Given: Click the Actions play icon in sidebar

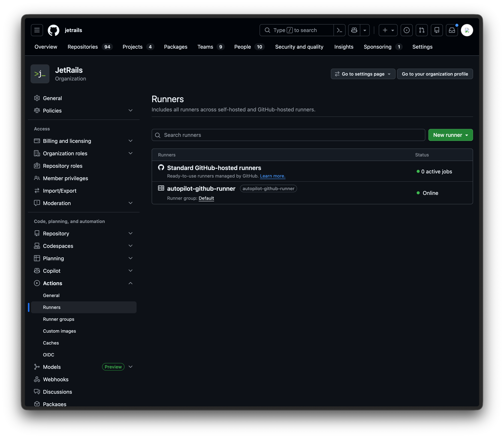Looking at the screenshot, I should pos(37,283).
